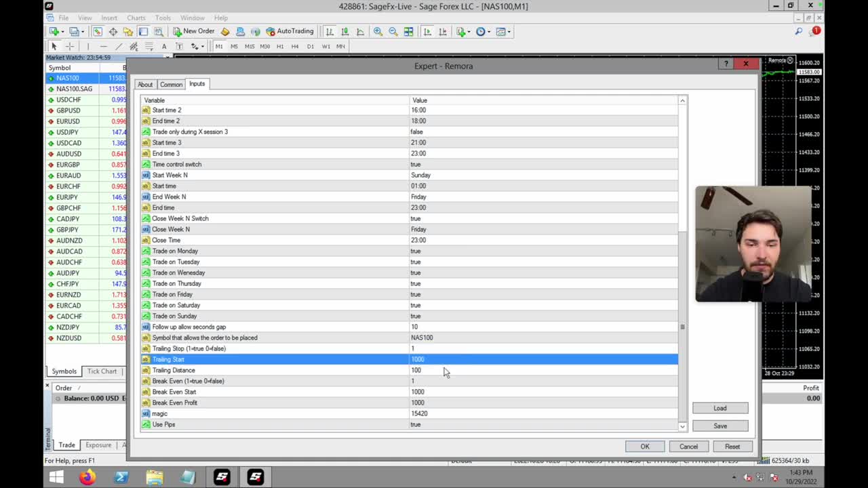
Task: Select the cursor arrow tool
Action: pyautogui.click(x=54, y=46)
